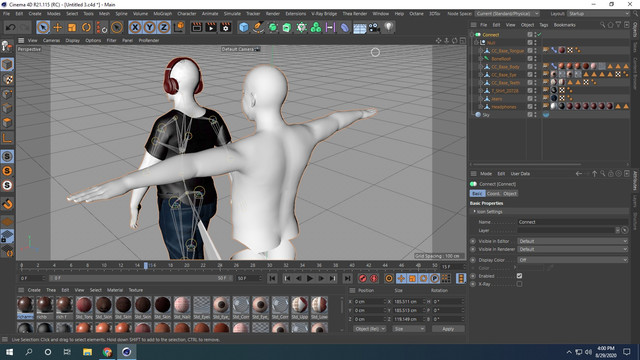
Task: Select the Live Selection tool
Action: (43, 27)
